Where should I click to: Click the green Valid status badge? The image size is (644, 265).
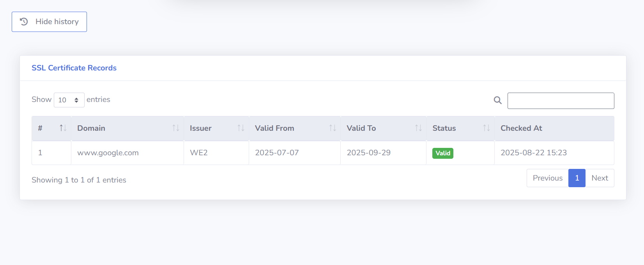tap(443, 153)
